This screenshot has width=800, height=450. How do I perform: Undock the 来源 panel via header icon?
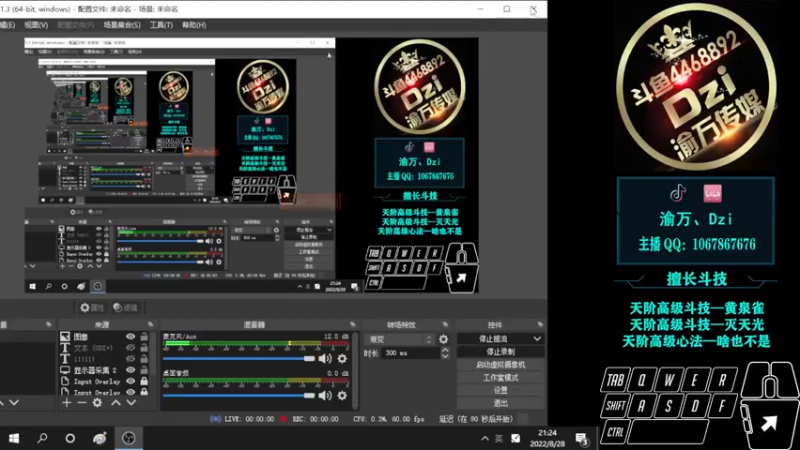point(151,324)
